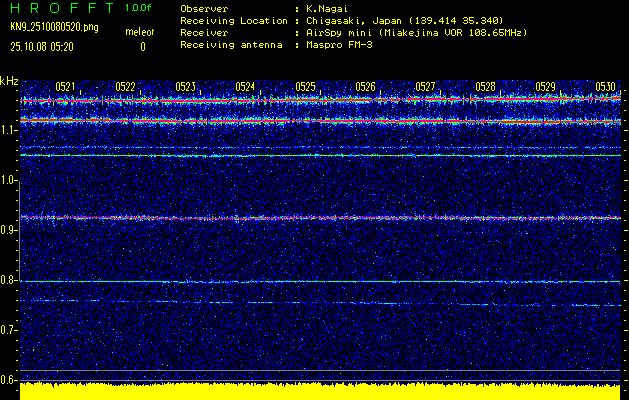Click the meteor count label
This screenshot has width=629, height=400.
tap(139, 33)
